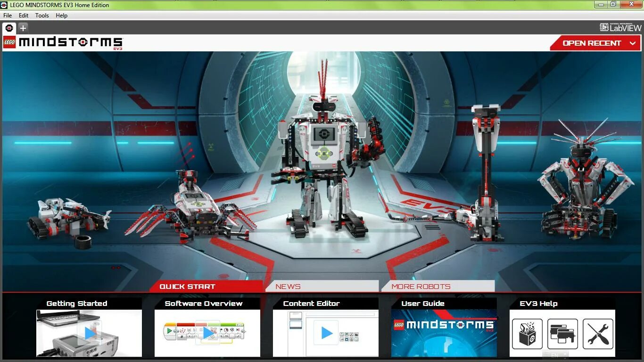Open the Tools menu
The image size is (644, 362).
42,16
